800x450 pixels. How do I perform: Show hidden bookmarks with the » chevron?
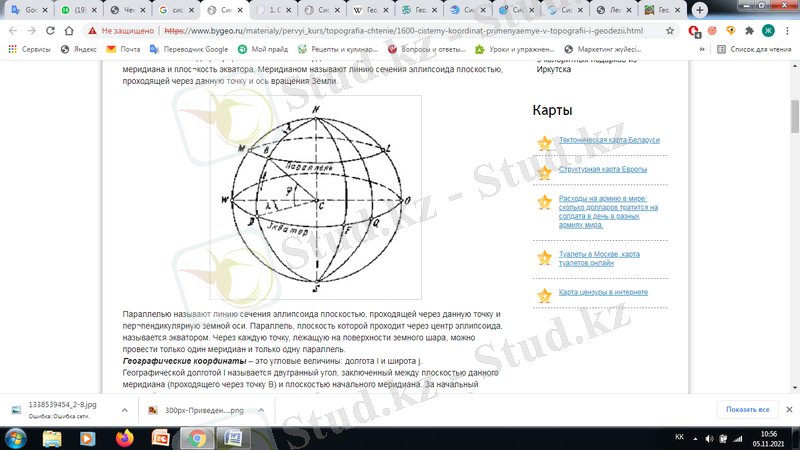[704, 49]
